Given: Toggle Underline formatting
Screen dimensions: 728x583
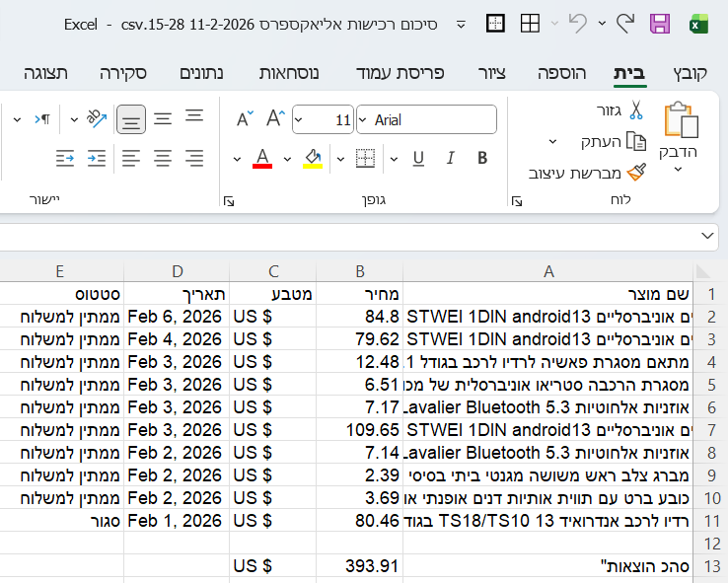Looking at the screenshot, I should pos(418,159).
